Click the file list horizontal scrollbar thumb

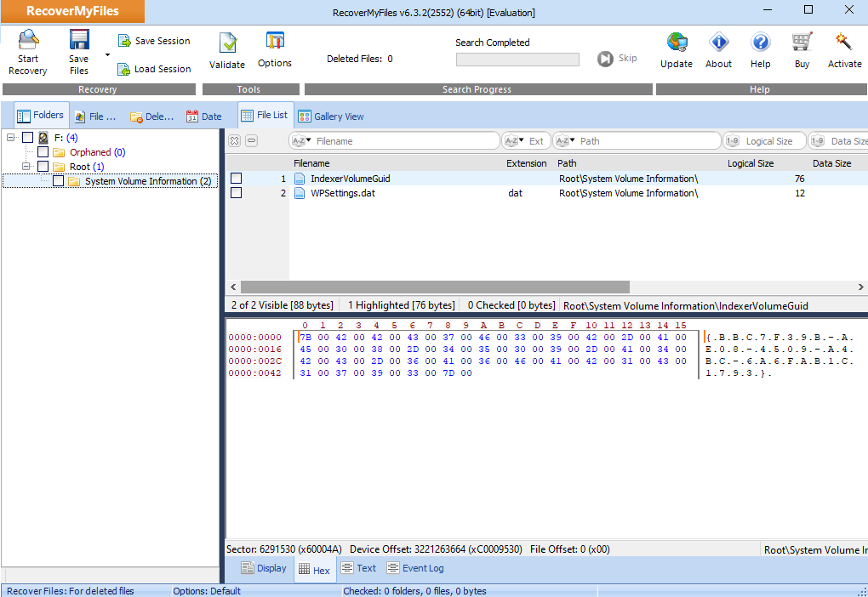(435, 287)
